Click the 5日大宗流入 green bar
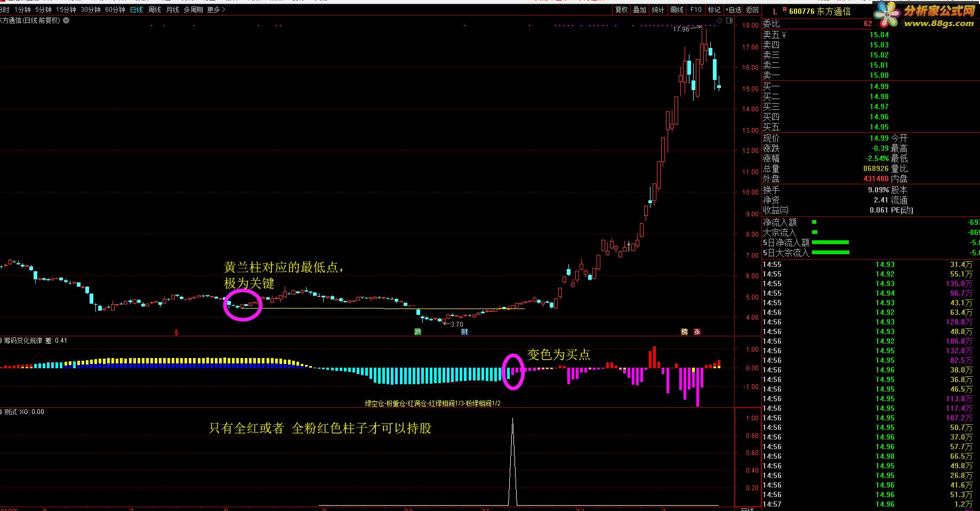Screen dimensions: 980x511 click(830, 253)
